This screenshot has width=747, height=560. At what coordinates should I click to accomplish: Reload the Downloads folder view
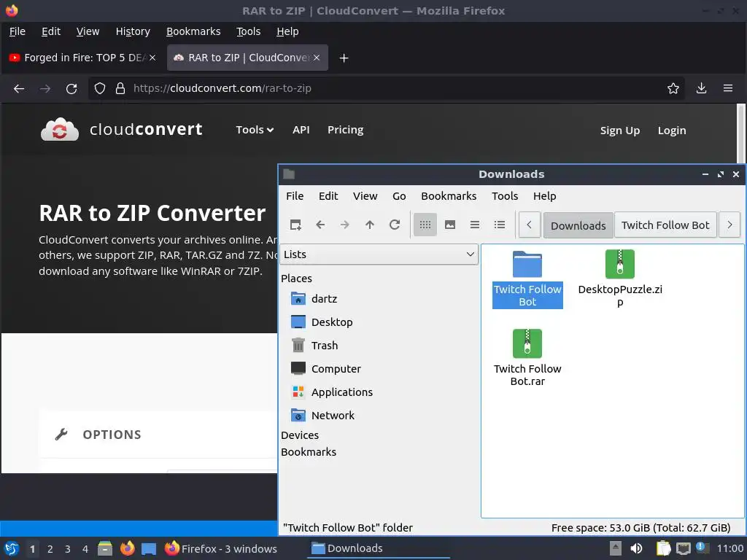point(395,225)
